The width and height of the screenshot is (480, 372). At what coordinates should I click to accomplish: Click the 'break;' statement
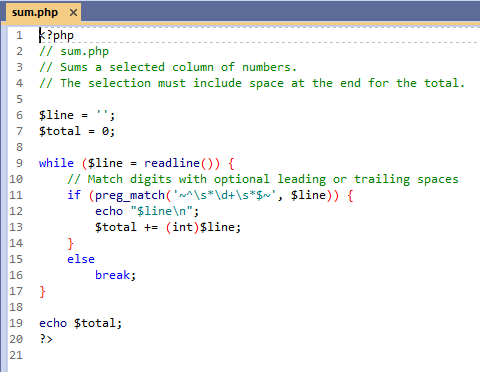pyautogui.click(x=115, y=275)
